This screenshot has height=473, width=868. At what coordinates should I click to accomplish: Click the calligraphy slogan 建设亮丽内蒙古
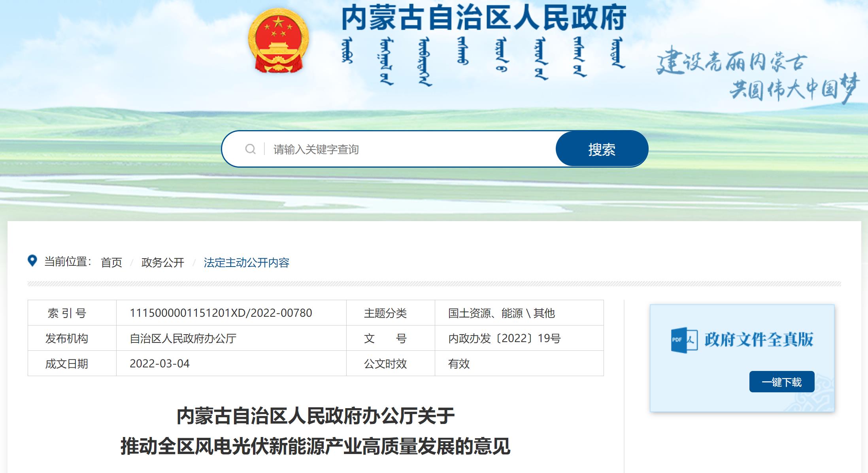pos(731,62)
